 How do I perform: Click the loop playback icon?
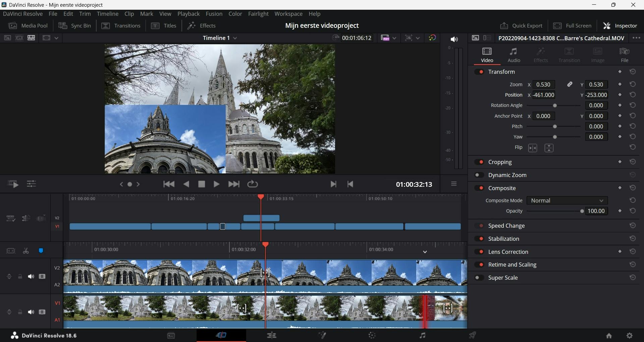(x=252, y=184)
